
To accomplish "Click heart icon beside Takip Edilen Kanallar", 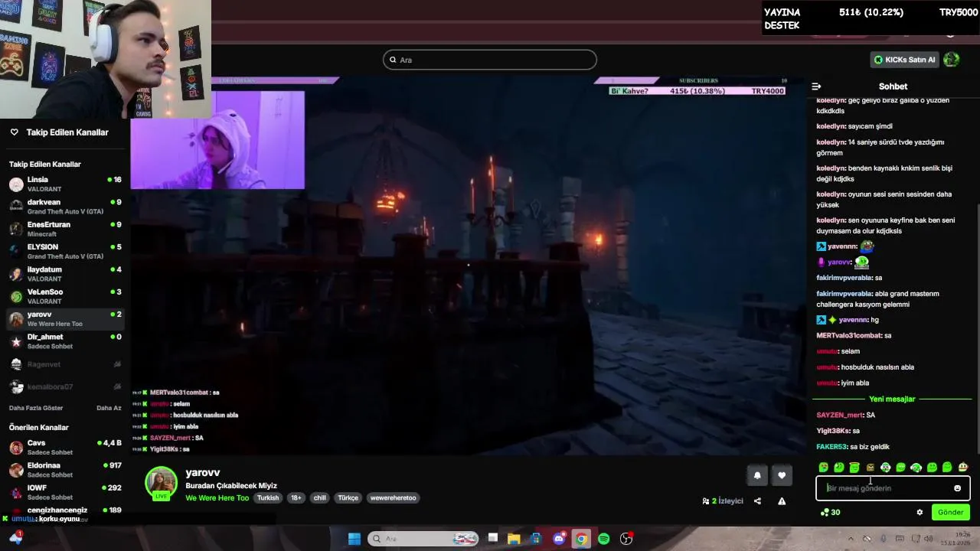I will 14,132.
